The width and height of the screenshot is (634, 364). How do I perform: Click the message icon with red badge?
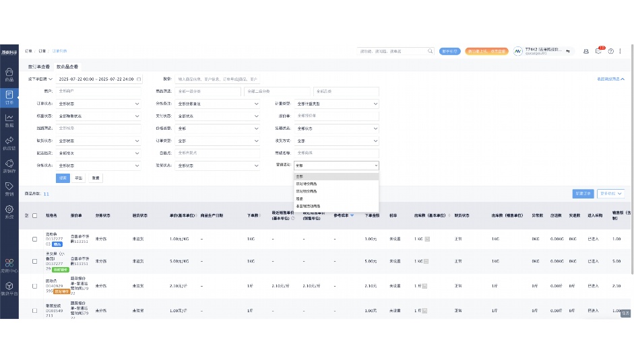598,51
